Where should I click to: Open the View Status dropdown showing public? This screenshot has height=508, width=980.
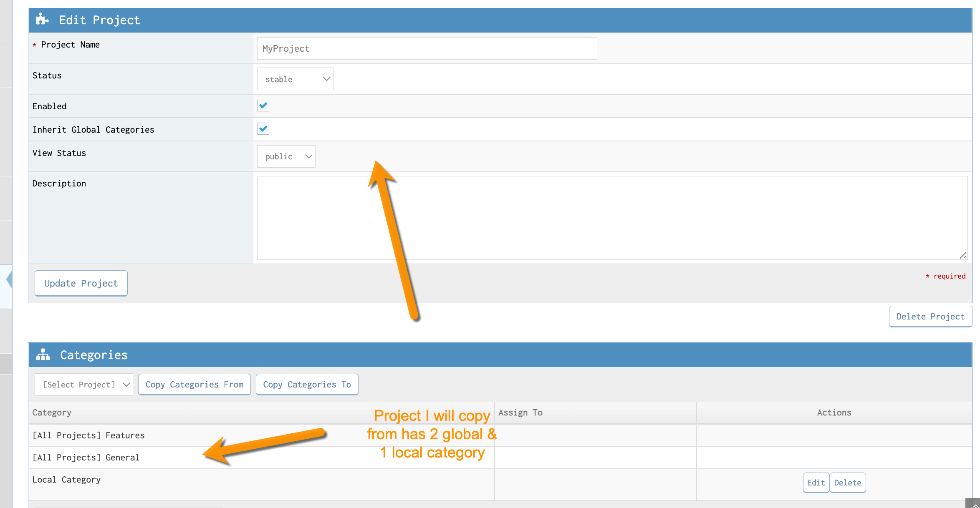[286, 156]
